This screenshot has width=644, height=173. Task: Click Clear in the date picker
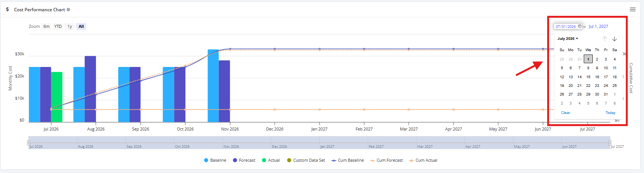(x=566, y=113)
